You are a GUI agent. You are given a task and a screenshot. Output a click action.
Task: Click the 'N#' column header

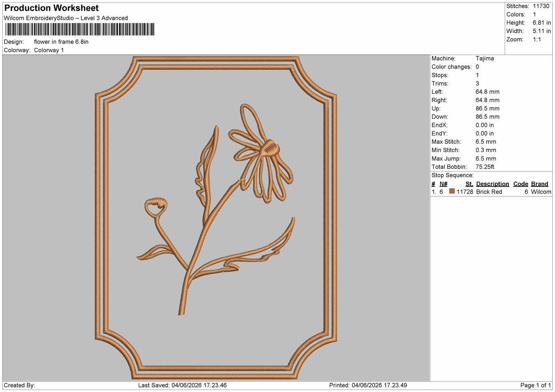[444, 184]
